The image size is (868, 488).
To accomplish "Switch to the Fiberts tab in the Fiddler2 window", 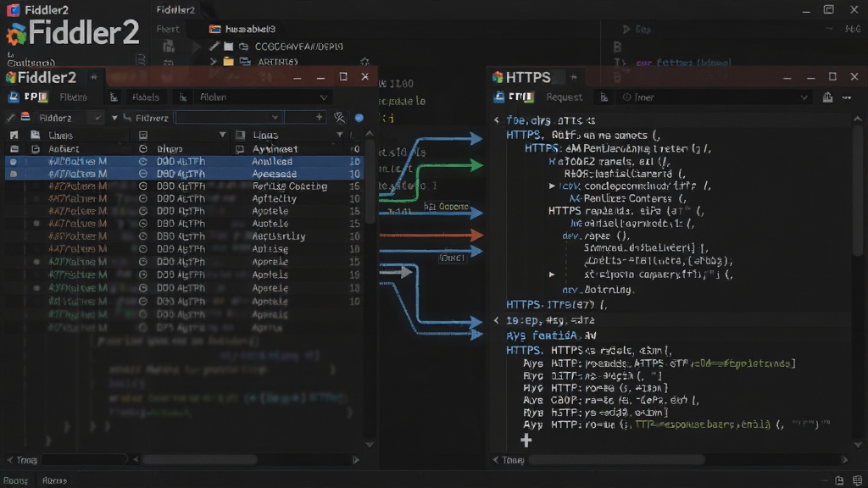I will (x=73, y=97).
